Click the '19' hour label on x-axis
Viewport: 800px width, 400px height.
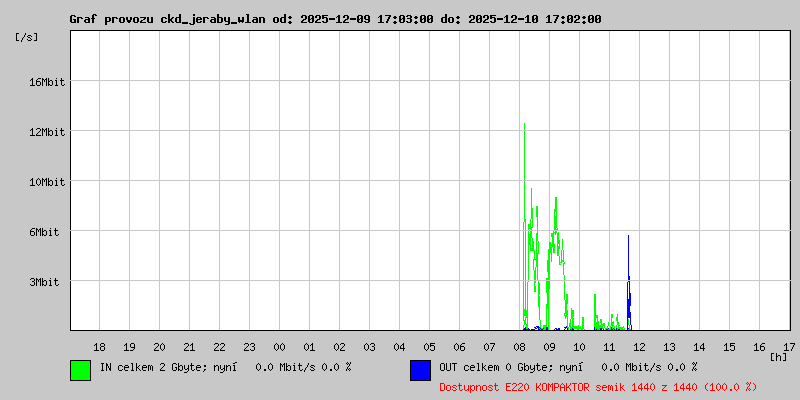coord(130,347)
